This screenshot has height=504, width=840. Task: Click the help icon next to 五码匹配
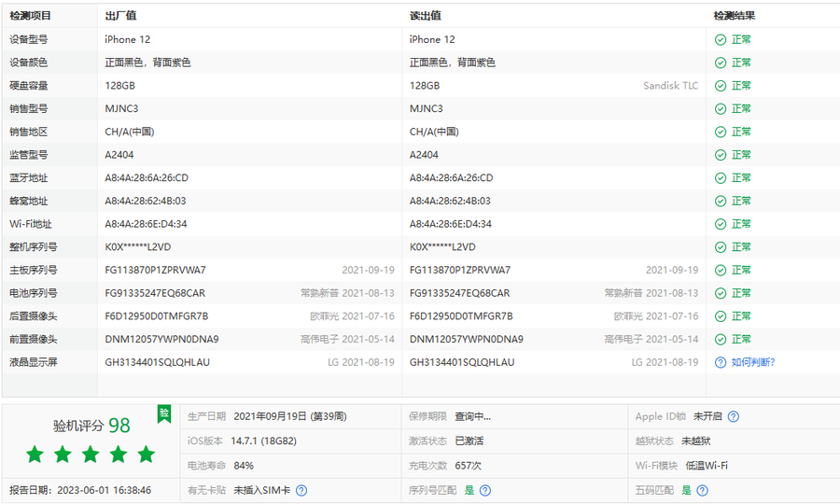point(702,490)
